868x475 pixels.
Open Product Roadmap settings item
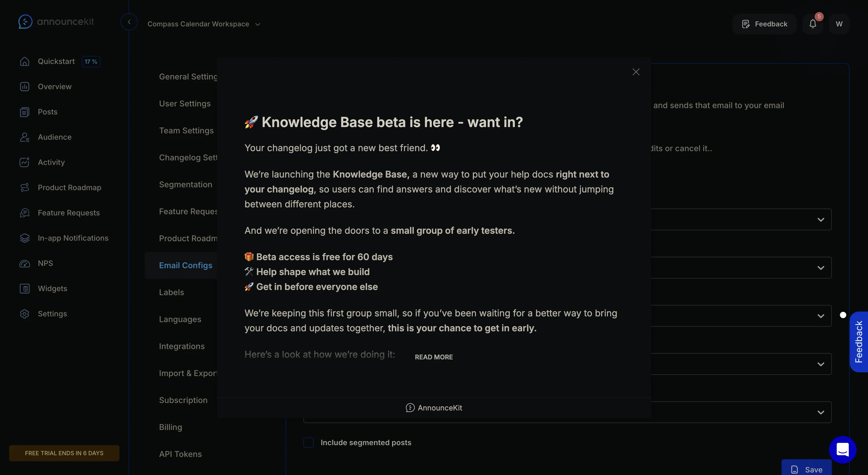click(188, 238)
